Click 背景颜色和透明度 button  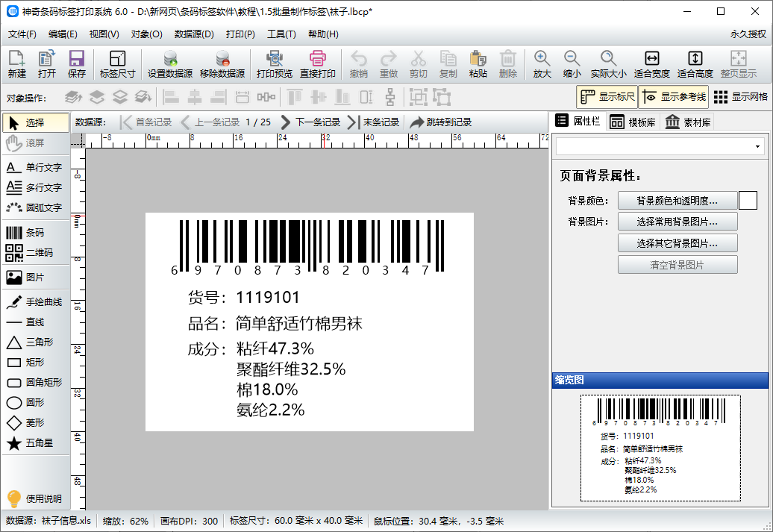pyautogui.click(x=677, y=201)
